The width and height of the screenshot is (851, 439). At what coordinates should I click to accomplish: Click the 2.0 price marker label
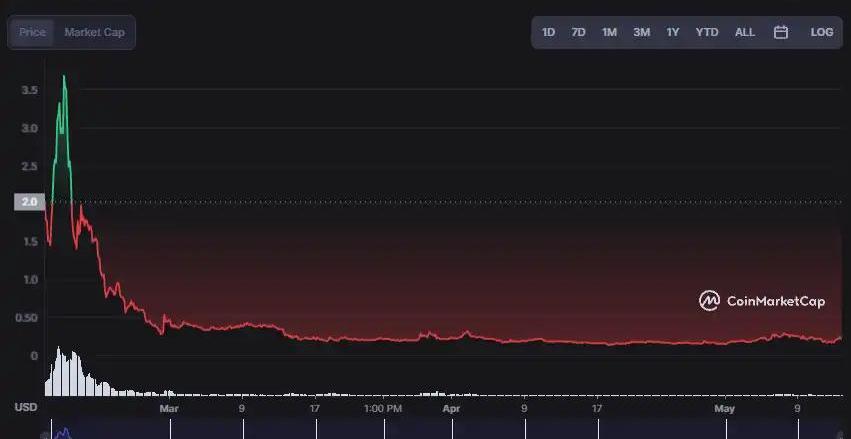click(28, 202)
